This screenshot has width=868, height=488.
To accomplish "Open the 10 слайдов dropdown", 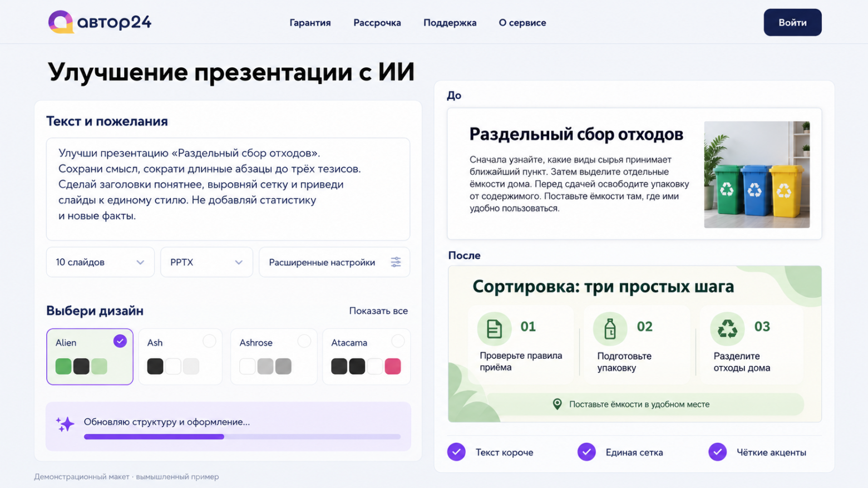I will point(100,262).
